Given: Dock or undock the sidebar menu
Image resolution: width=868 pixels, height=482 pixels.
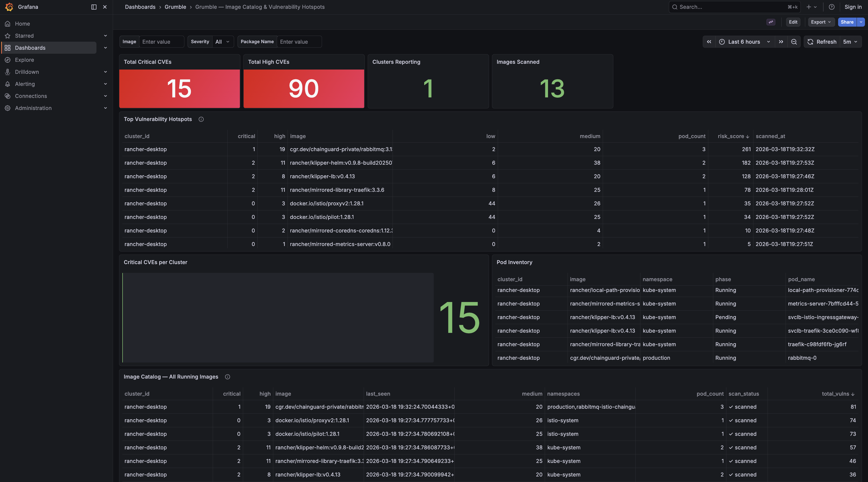Looking at the screenshot, I should [x=94, y=7].
